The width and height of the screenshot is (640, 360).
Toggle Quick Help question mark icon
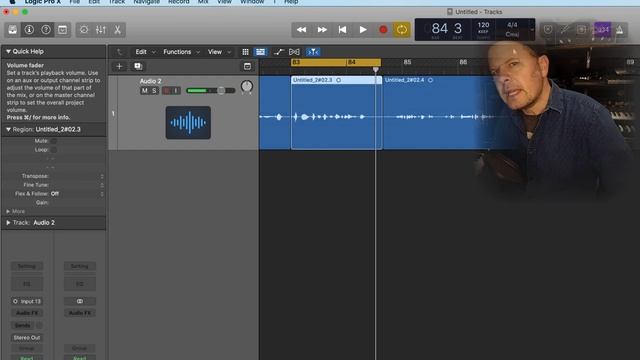46,30
